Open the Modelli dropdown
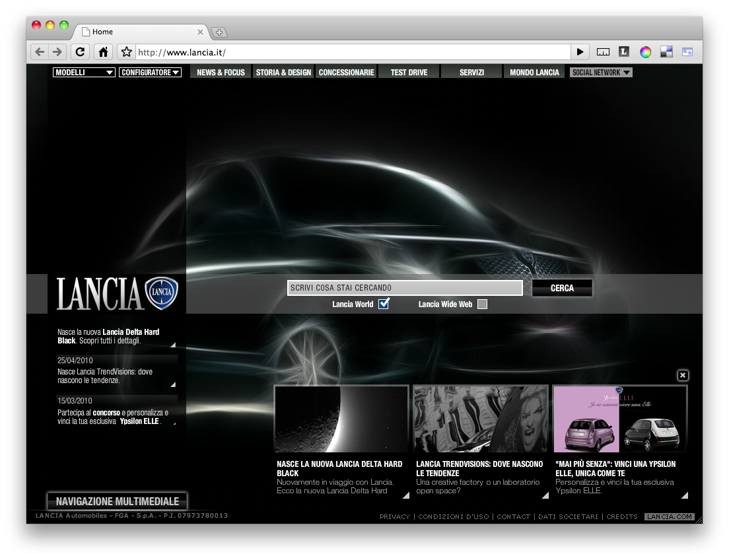This screenshot has width=729, height=560. [84, 72]
